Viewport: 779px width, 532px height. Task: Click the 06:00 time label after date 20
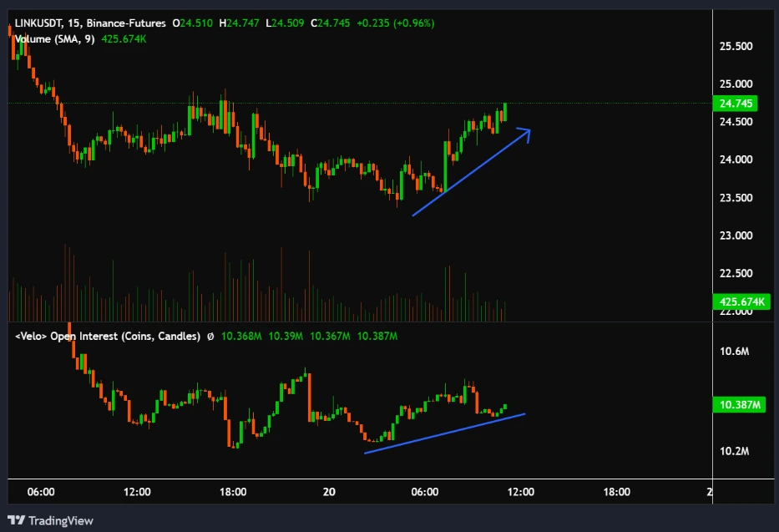pyautogui.click(x=425, y=492)
